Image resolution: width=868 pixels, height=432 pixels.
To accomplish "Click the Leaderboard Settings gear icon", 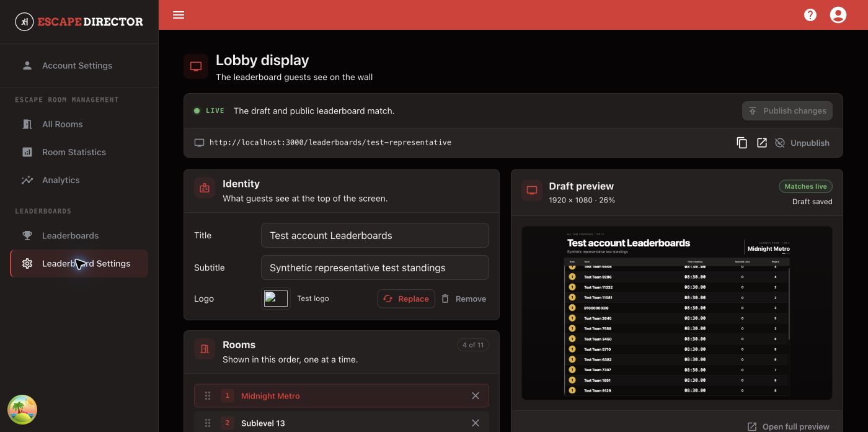I will 27,264.
